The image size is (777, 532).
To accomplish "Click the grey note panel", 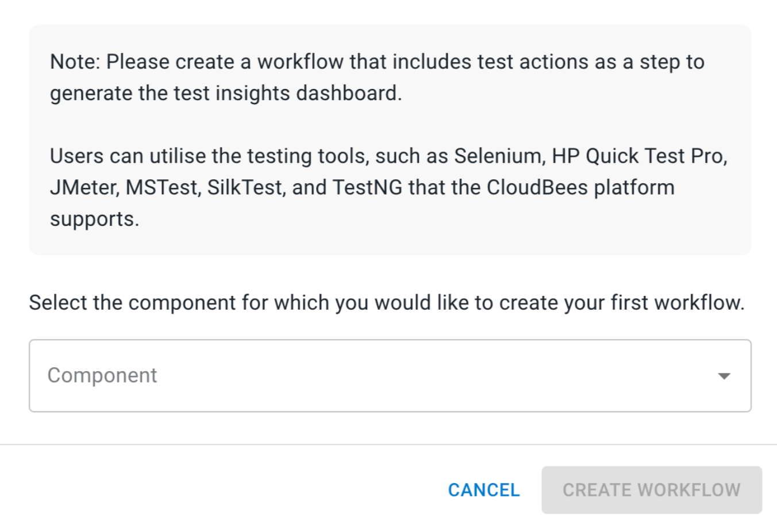I will [x=388, y=138].
